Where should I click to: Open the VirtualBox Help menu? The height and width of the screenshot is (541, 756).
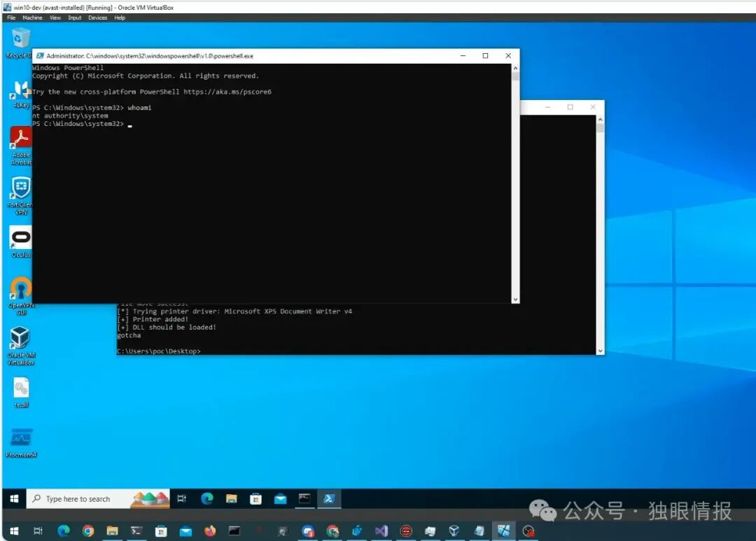point(120,17)
